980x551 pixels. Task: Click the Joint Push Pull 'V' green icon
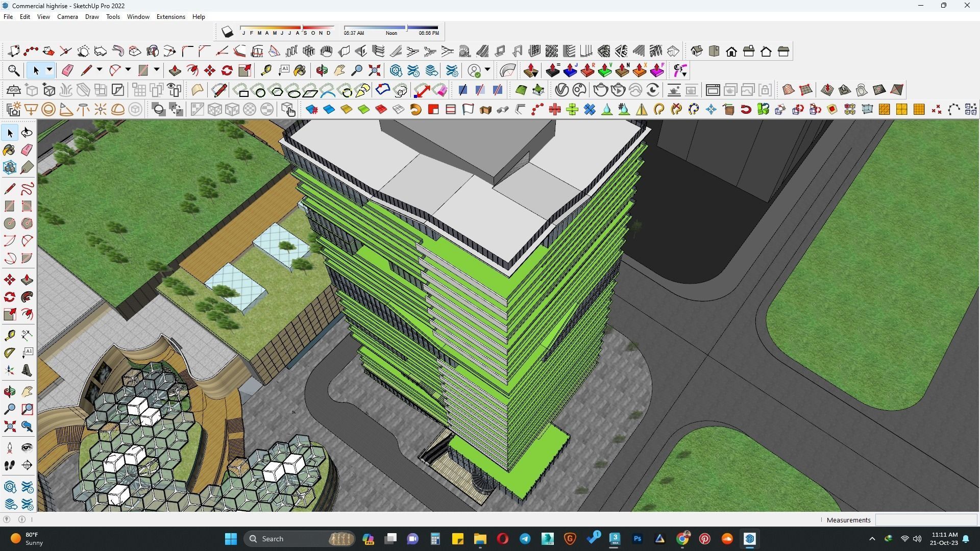604,70
